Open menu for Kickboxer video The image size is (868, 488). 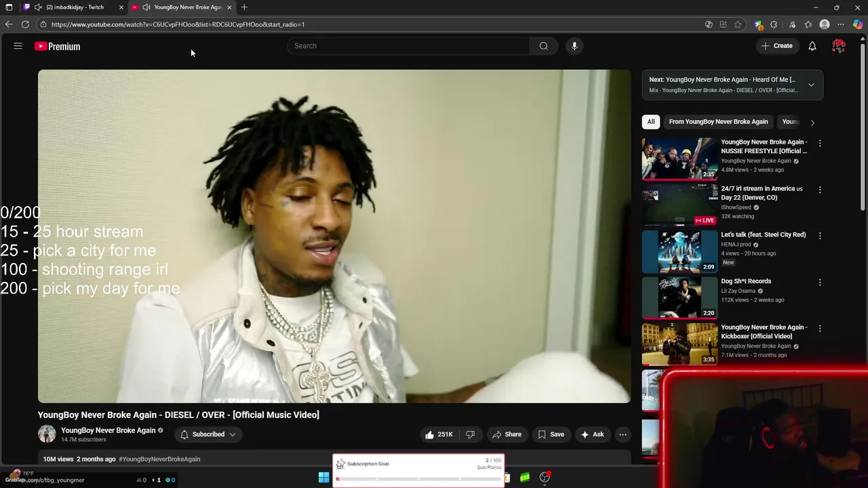820,328
